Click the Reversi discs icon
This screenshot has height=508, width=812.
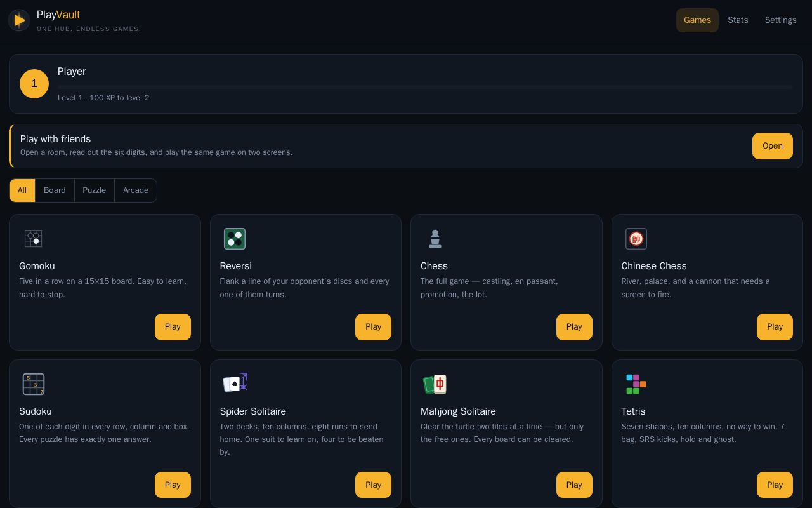click(235, 239)
